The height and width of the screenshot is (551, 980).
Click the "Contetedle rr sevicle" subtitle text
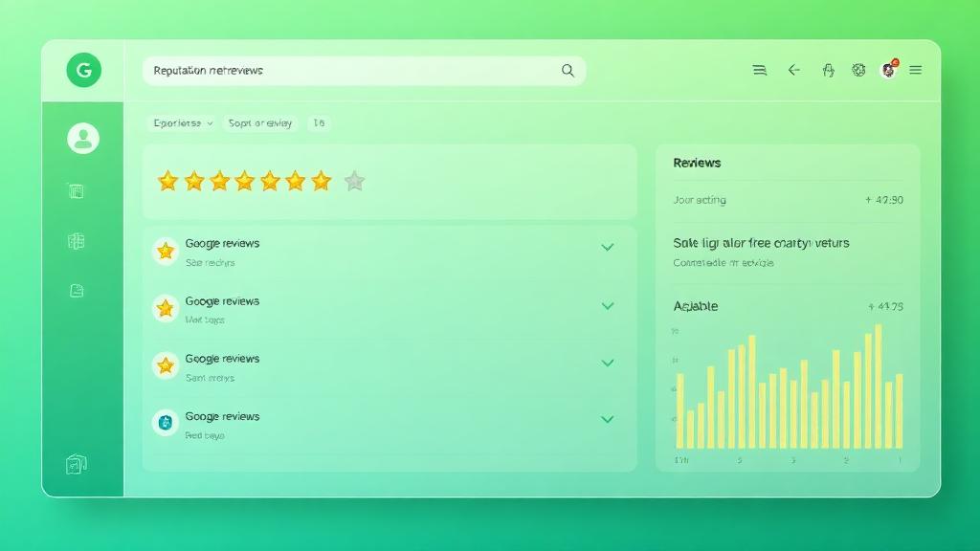724,263
